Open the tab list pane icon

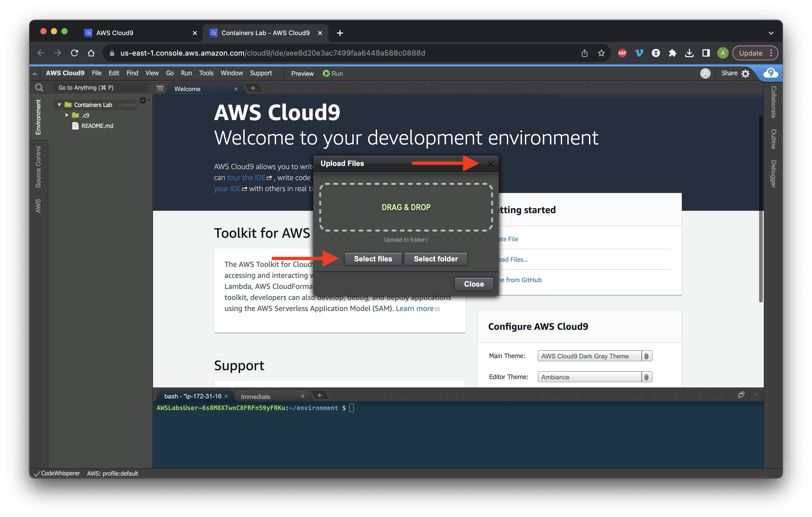click(x=160, y=88)
